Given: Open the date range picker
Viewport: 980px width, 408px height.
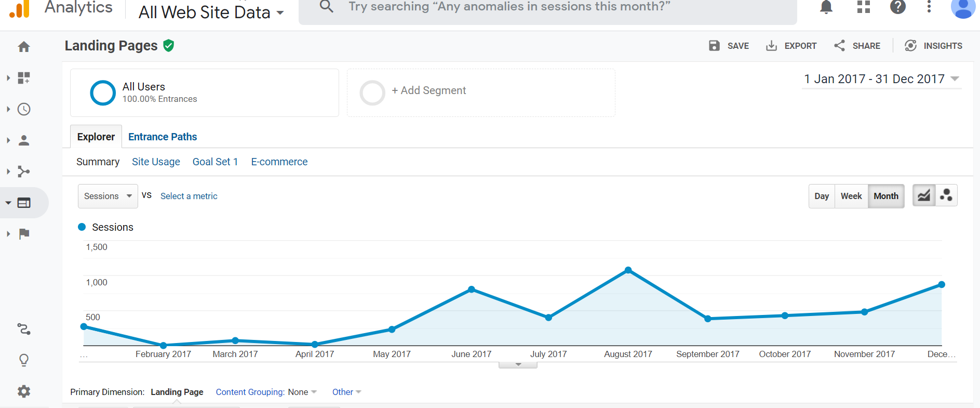Looking at the screenshot, I should tap(881, 79).
